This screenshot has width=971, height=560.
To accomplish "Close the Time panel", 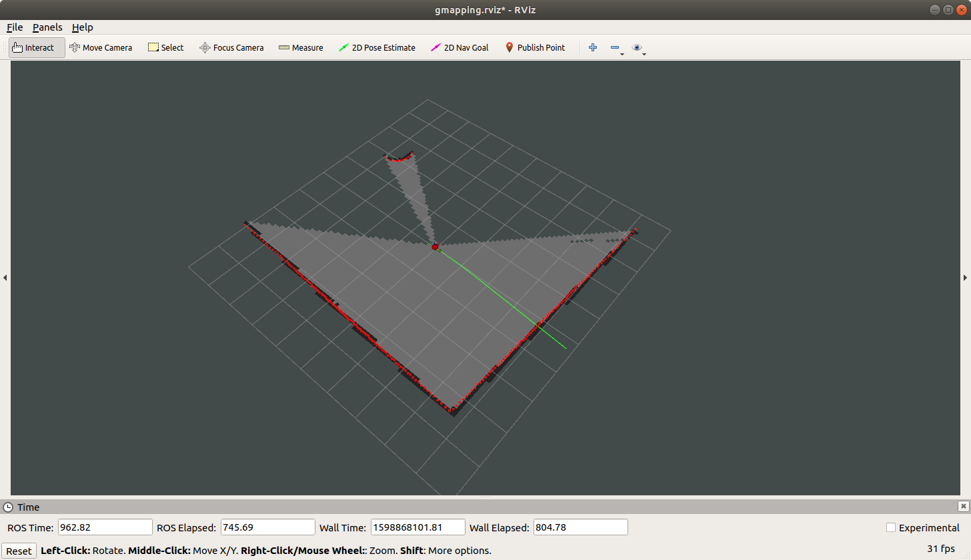I will point(963,506).
